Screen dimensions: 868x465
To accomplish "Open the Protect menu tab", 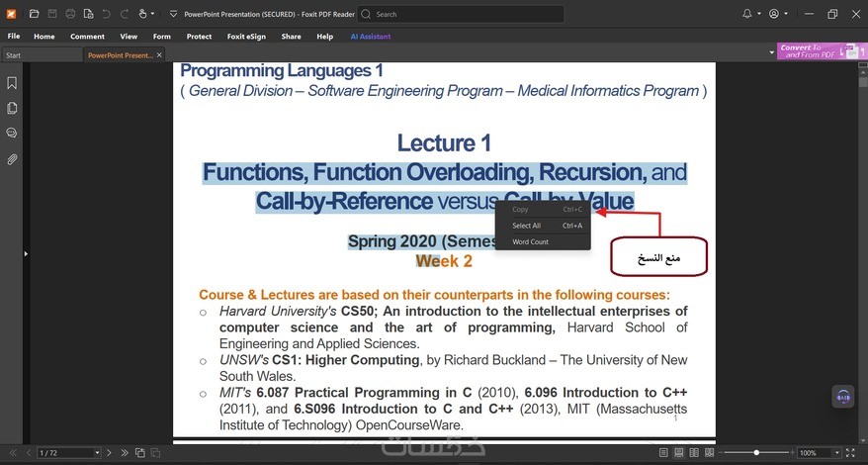I will (x=199, y=37).
